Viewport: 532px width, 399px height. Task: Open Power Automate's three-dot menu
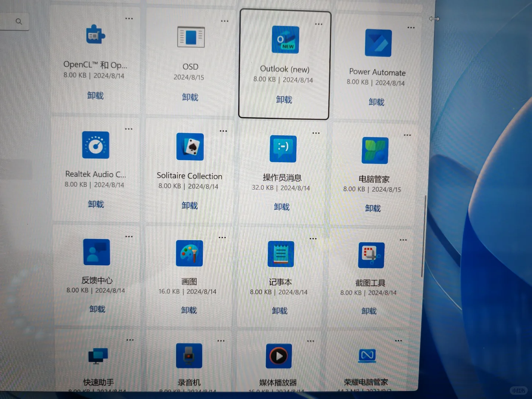[411, 28]
